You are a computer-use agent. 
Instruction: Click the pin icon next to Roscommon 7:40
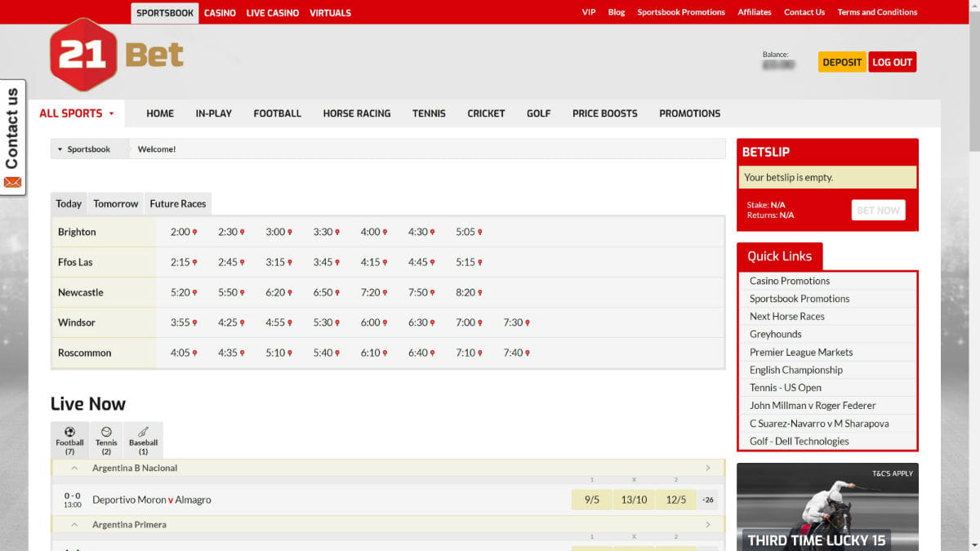528,353
